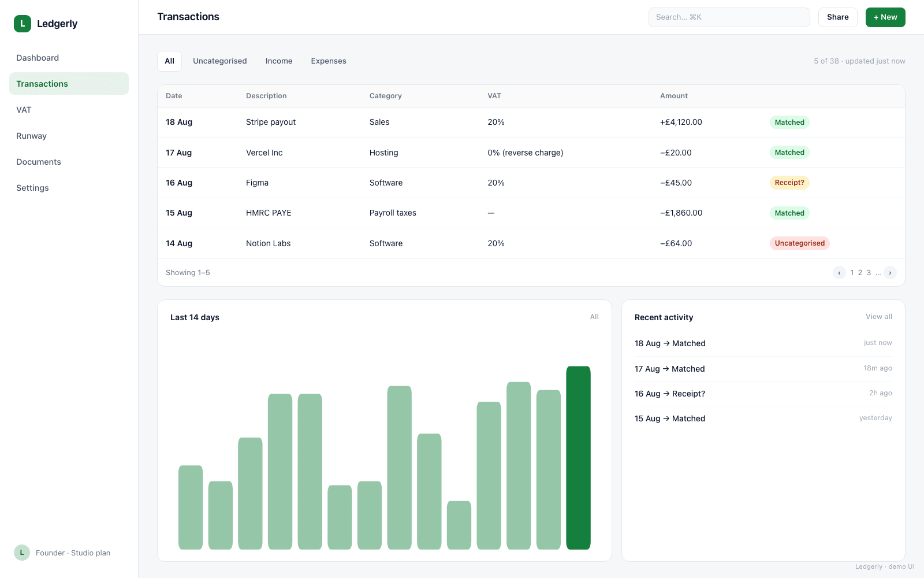Click the Share button

pos(837,17)
